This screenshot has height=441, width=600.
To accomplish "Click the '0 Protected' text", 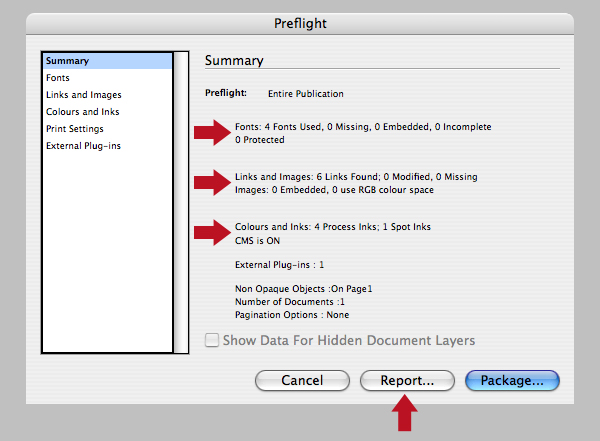I will coord(259,140).
